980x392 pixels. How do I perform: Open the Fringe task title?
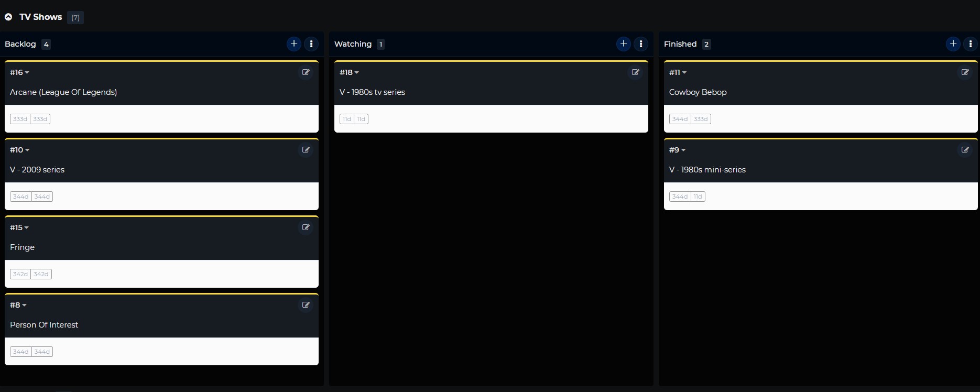pyautogui.click(x=23, y=247)
